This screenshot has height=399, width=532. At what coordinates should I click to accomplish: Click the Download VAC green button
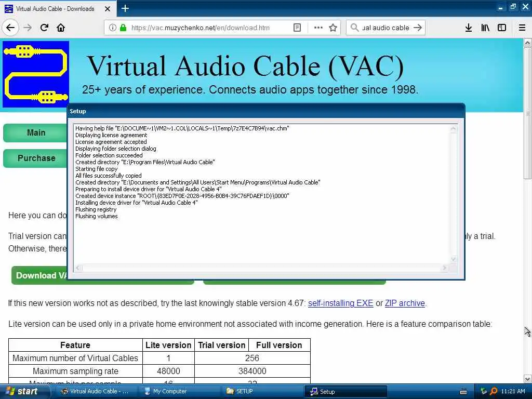click(39, 275)
